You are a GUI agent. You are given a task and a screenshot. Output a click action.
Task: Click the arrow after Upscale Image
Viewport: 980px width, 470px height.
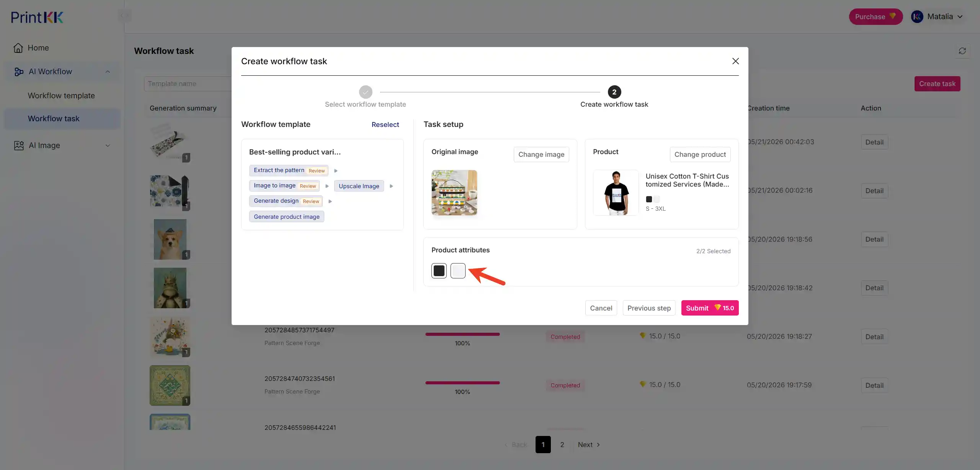tap(391, 186)
